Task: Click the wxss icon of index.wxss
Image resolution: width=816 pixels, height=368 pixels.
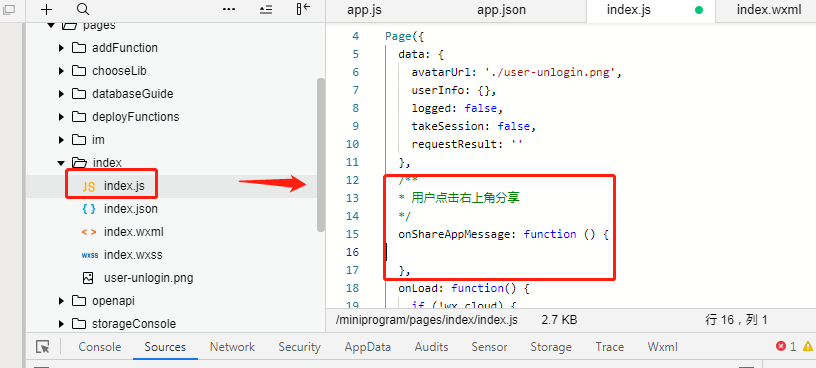Action: (90, 256)
